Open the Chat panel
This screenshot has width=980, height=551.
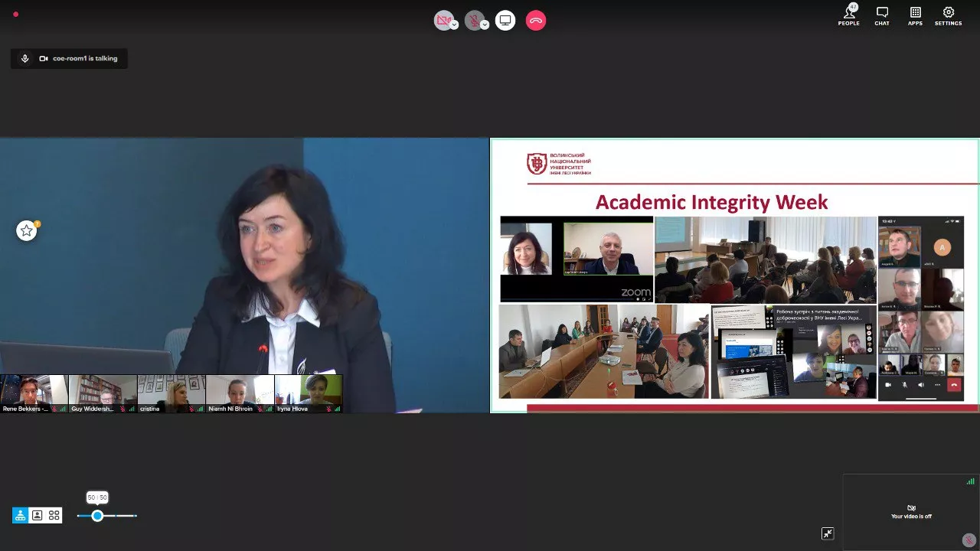click(x=882, y=15)
